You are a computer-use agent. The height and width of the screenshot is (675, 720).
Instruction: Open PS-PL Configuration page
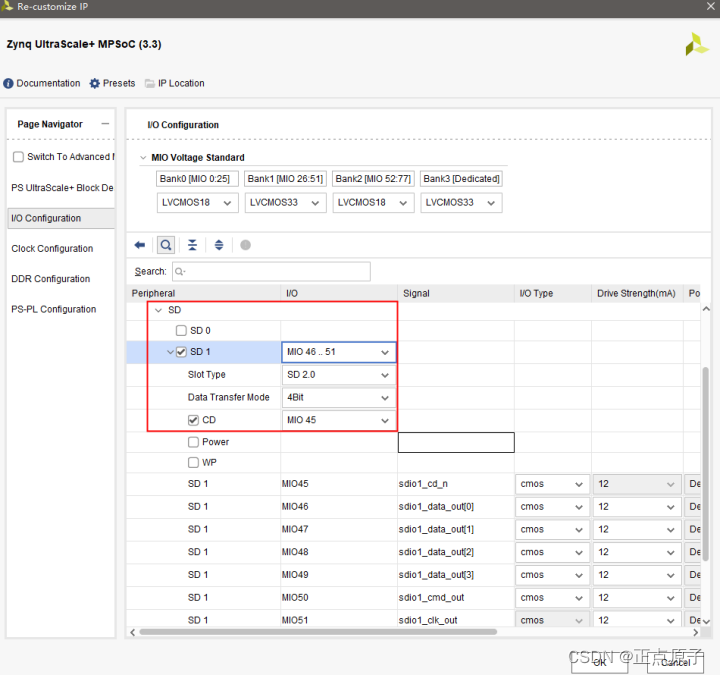(54, 309)
